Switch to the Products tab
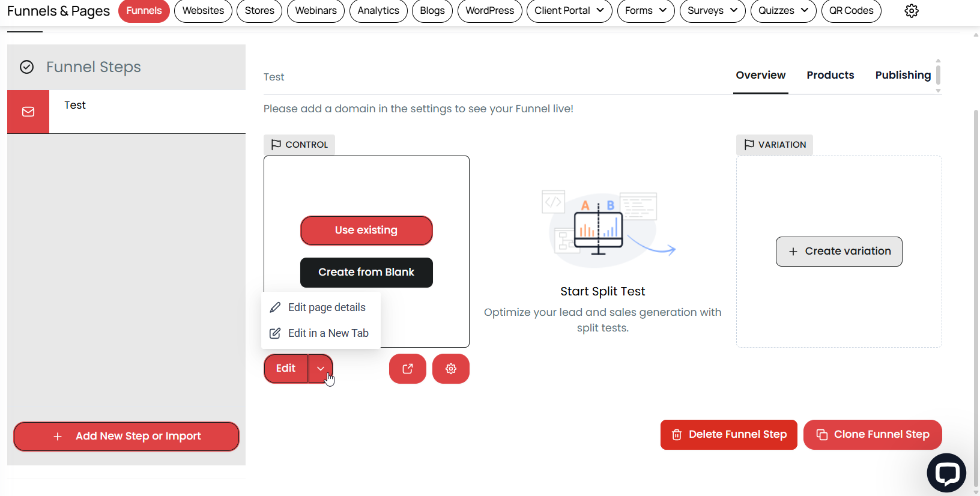 (830, 75)
